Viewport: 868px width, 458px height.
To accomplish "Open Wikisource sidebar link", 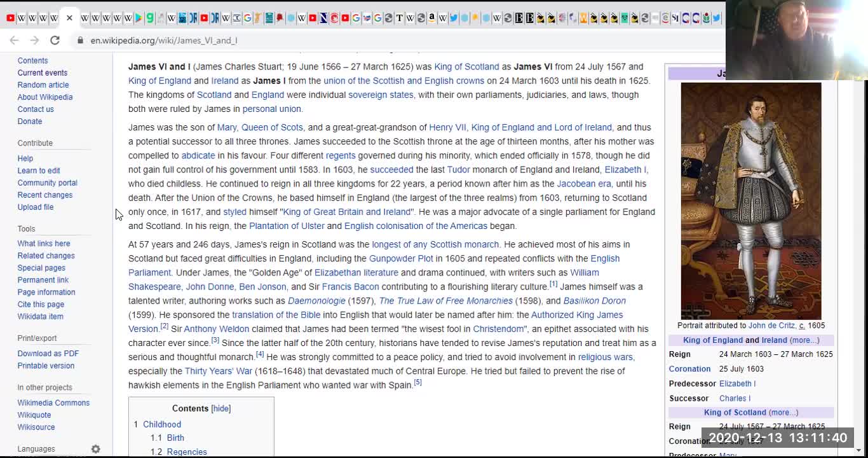I will pyautogui.click(x=36, y=427).
